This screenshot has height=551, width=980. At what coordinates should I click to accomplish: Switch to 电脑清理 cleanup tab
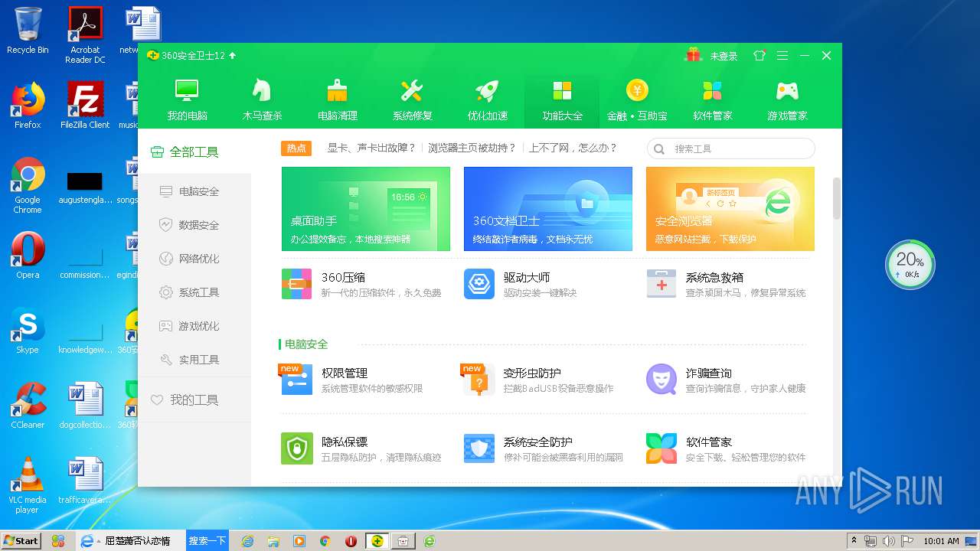point(337,100)
